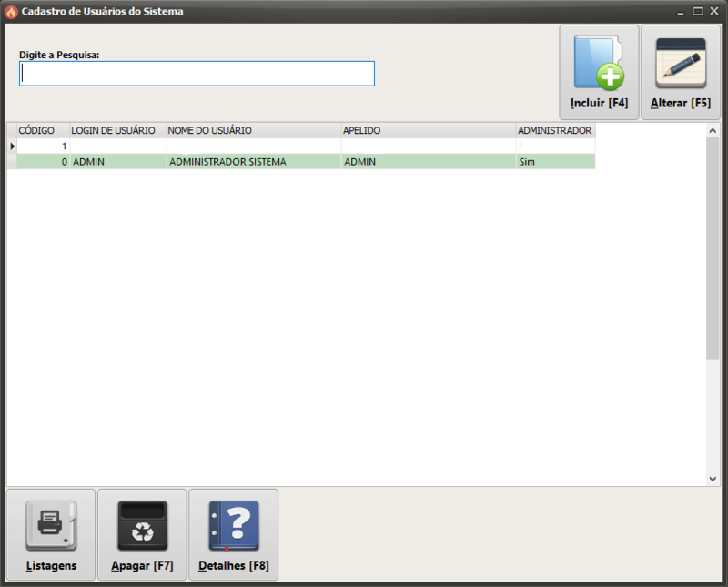Sort by NOME DO USUÁRIO column header
Image resolution: width=728 pixels, height=587 pixels.
(254, 130)
